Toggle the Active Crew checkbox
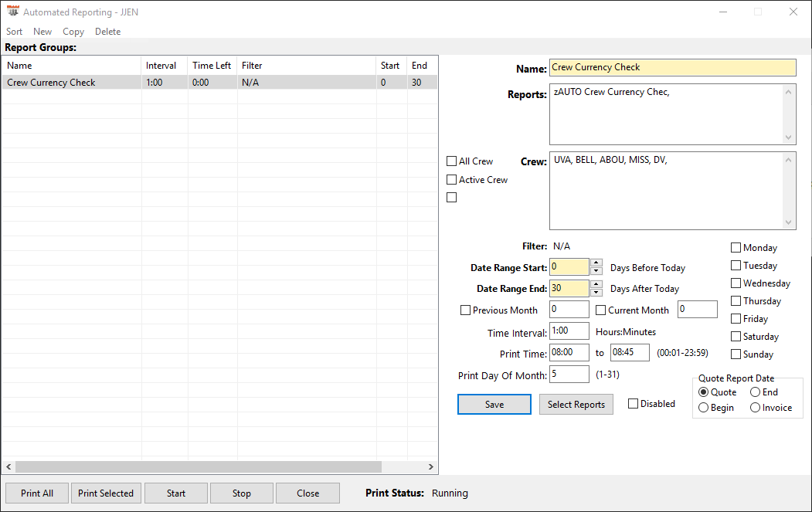The height and width of the screenshot is (512, 812). coord(451,180)
